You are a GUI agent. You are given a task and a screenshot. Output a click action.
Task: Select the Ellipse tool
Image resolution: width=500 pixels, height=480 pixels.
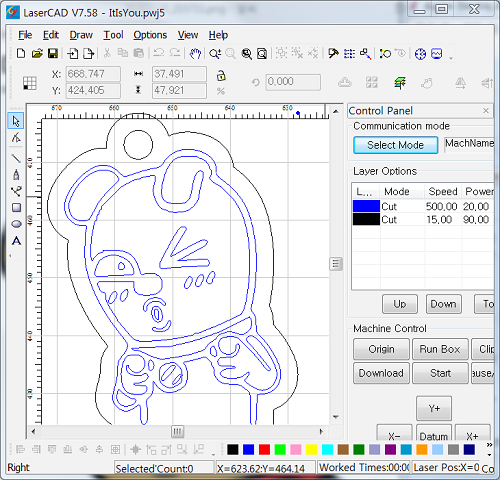[16, 224]
